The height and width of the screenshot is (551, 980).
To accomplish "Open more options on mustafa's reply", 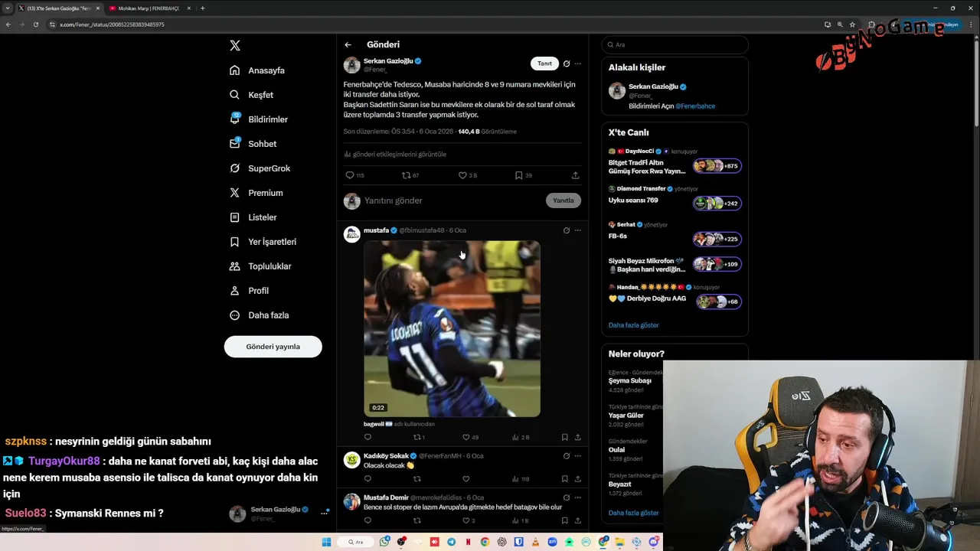I will pyautogui.click(x=578, y=230).
